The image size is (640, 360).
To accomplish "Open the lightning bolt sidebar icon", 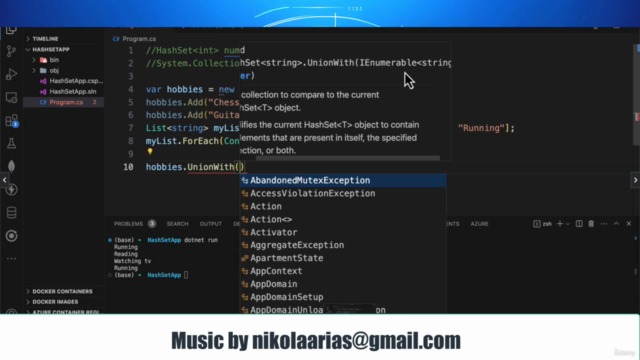I will [x=11, y=189].
